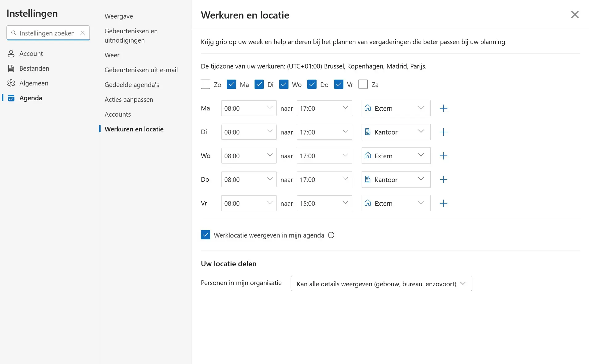This screenshot has height=364, width=589.
Task: Open Di end time 17:00 dropdown
Action: click(x=324, y=132)
